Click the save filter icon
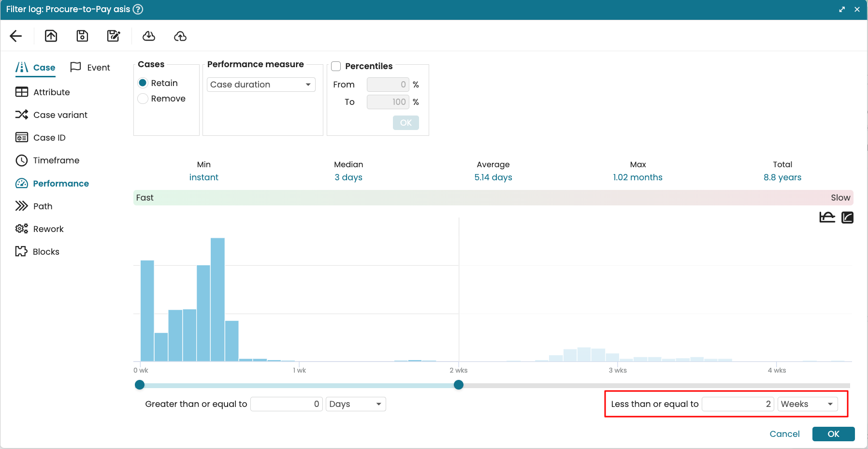The image size is (868, 449). click(82, 36)
